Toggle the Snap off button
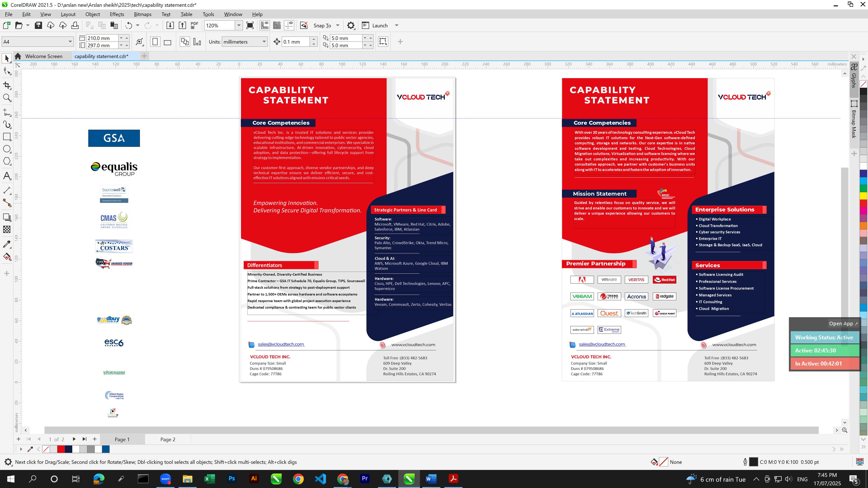Image resolution: width=868 pixels, height=488 pixels. pos(304,26)
